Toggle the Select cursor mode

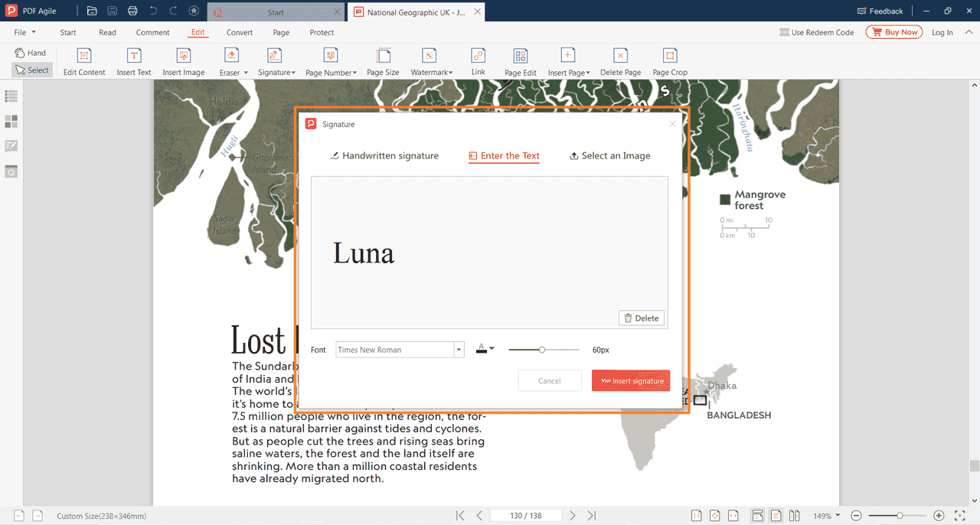pyautogui.click(x=31, y=70)
